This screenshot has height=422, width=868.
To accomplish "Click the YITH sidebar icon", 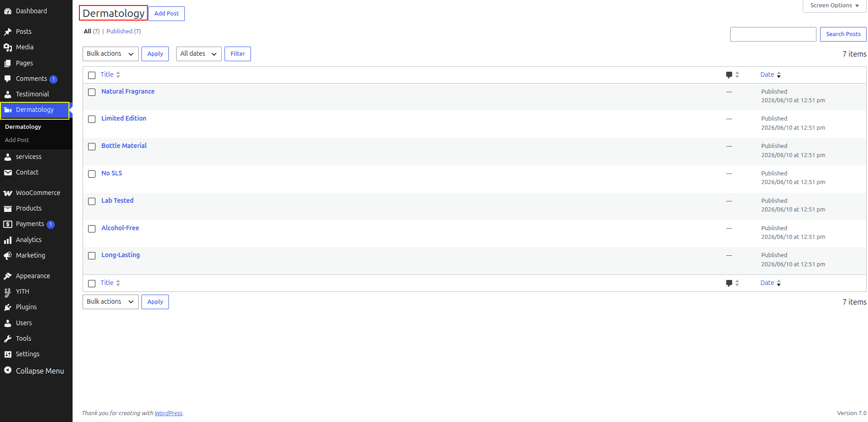I will 8,292.
